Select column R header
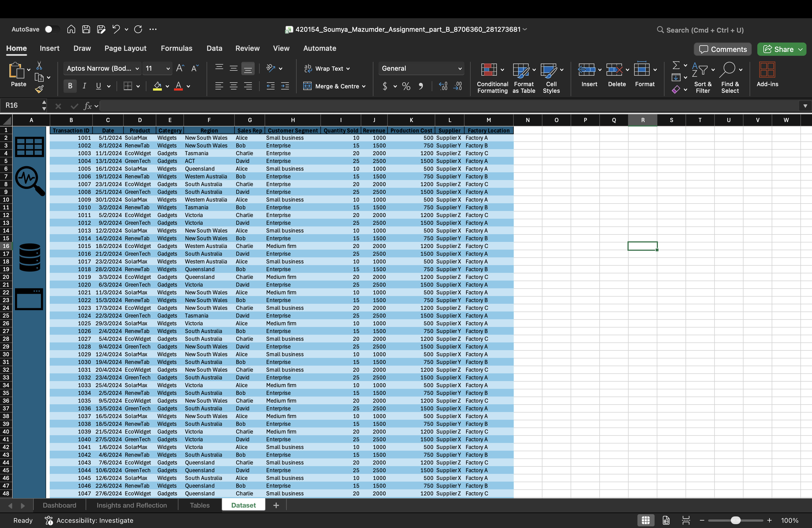This screenshot has width=812, height=528. (x=642, y=120)
